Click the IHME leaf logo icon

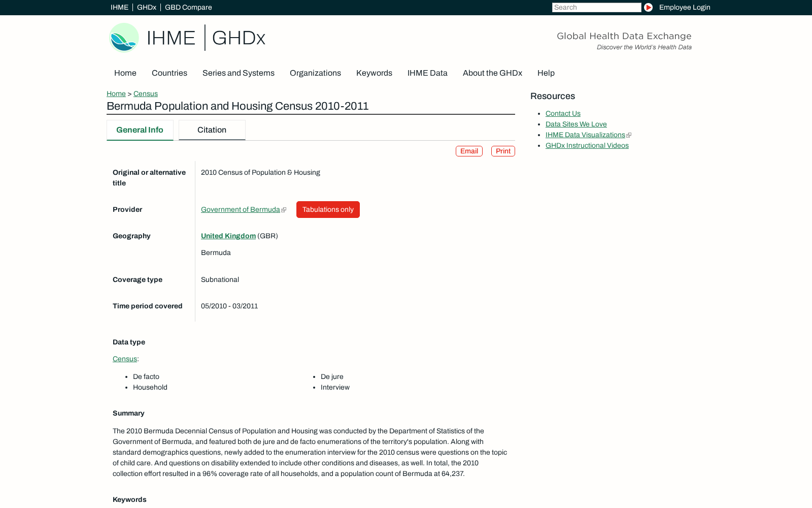(x=124, y=38)
